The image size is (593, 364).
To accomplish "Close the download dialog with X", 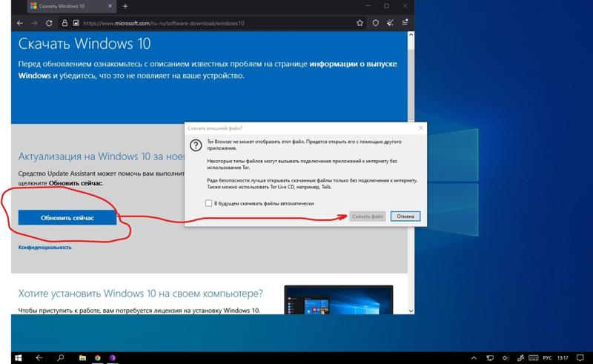I will coord(420,128).
